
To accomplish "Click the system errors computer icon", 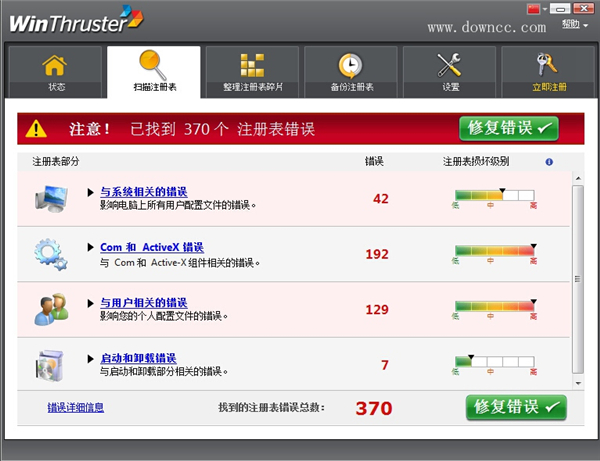I will pyautogui.click(x=50, y=197).
